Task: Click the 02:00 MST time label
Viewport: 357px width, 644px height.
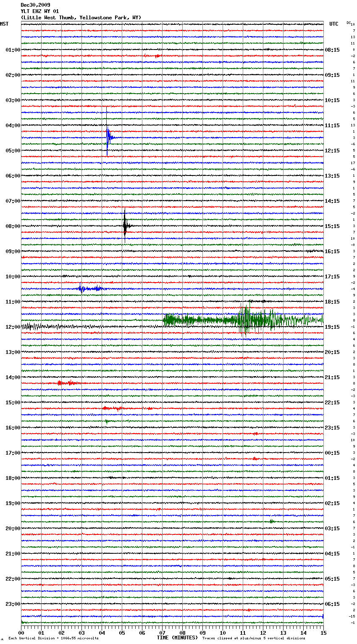Action: (13, 75)
